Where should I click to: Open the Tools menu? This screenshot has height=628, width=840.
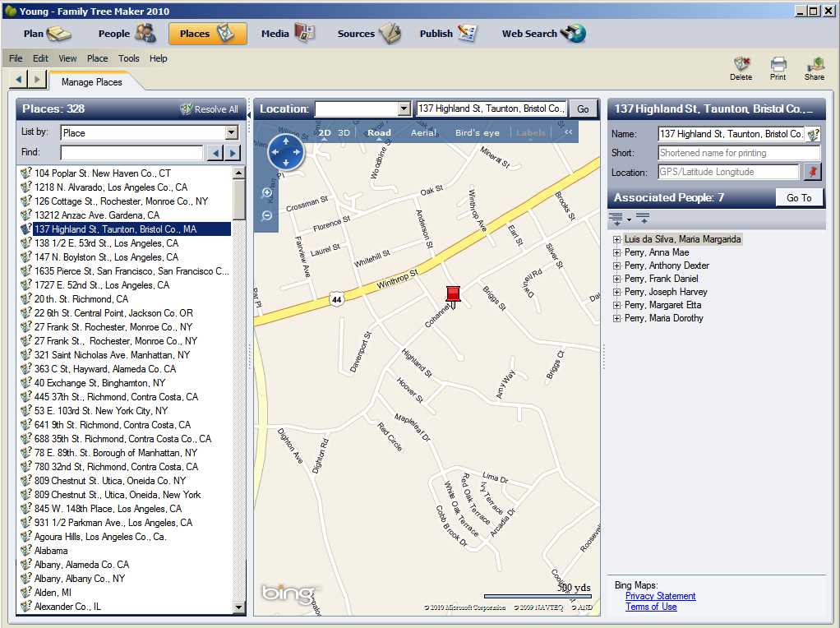(x=128, y=58)
